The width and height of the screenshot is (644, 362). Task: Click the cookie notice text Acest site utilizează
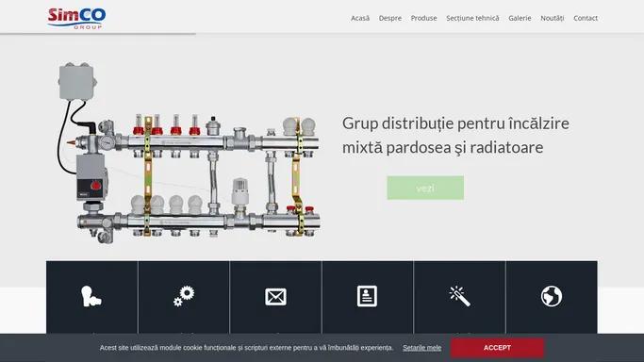click(246, 348)
